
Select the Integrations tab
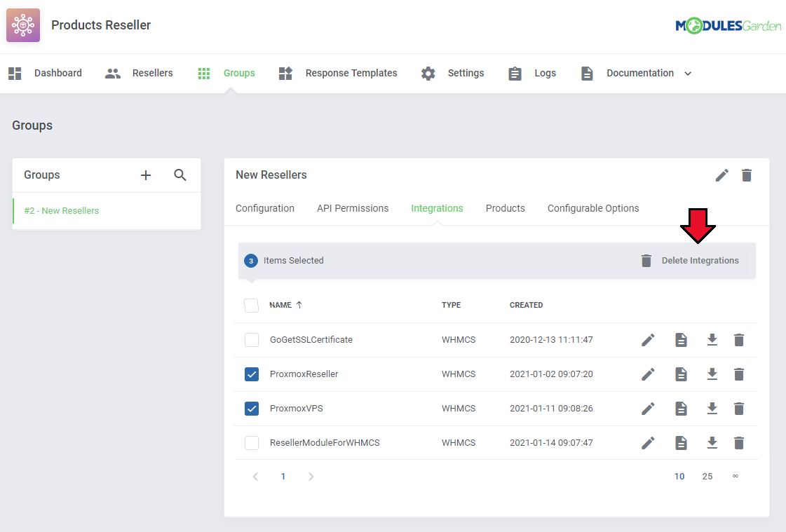pos(437,208)
